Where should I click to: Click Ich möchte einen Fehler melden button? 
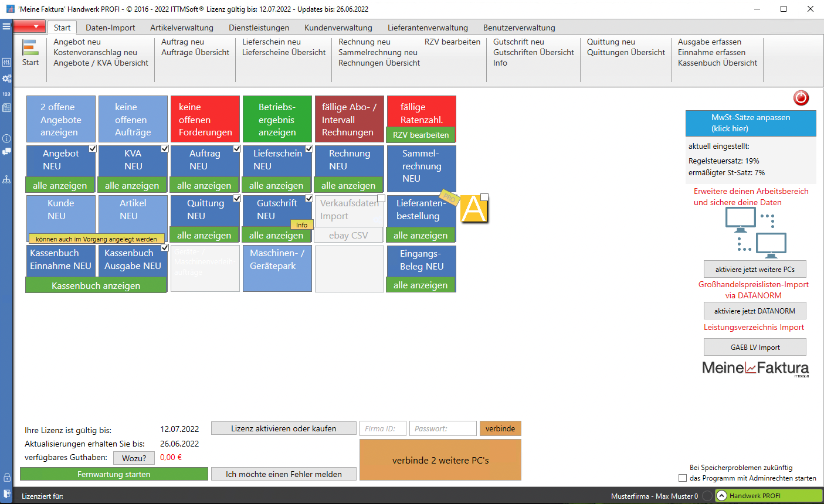pos(284,474)
